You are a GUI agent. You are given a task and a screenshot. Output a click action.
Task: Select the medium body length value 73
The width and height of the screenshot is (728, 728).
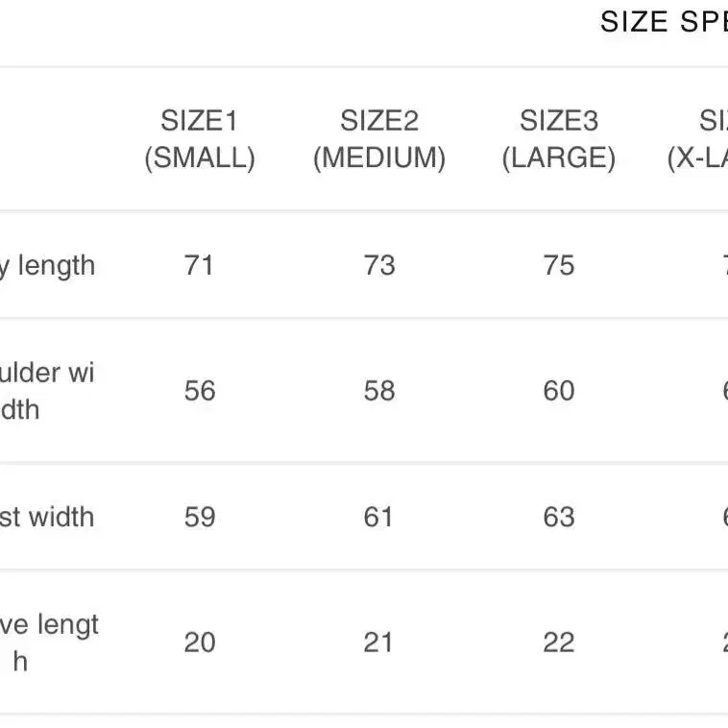379,266
